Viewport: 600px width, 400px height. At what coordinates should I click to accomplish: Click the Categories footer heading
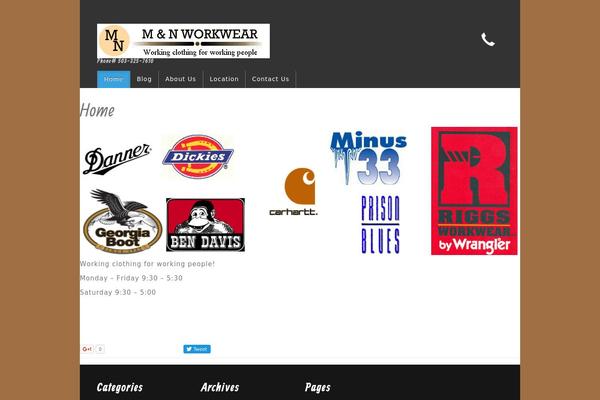(x=120, y=387)
